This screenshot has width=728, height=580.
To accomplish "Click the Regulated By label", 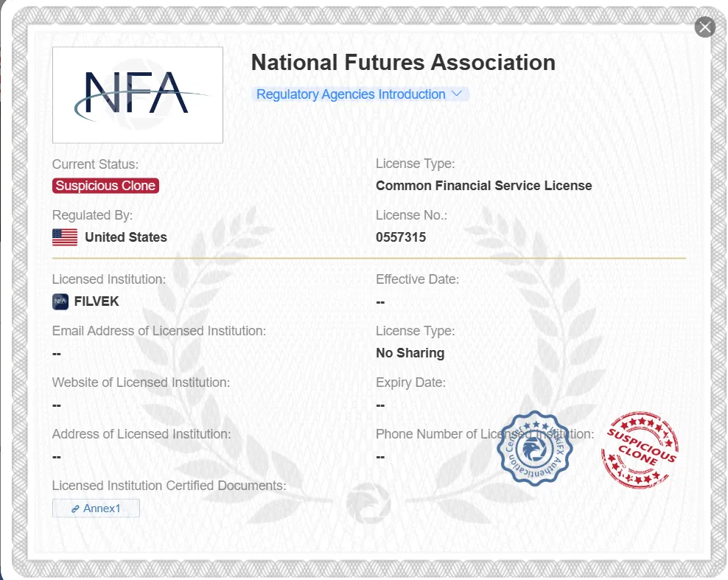I will (x=92, y=215).
